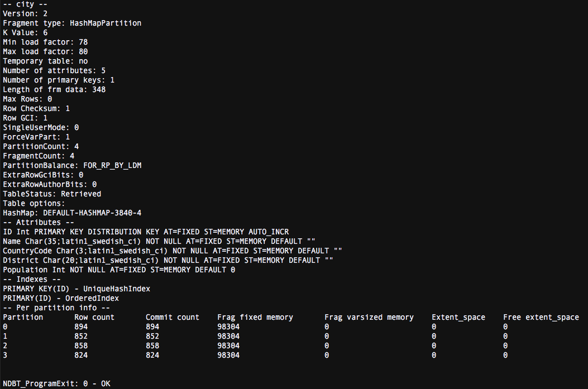Click the '-- Indexes --' section header
Screen dimensions: 588x389
tap(32, 279)
